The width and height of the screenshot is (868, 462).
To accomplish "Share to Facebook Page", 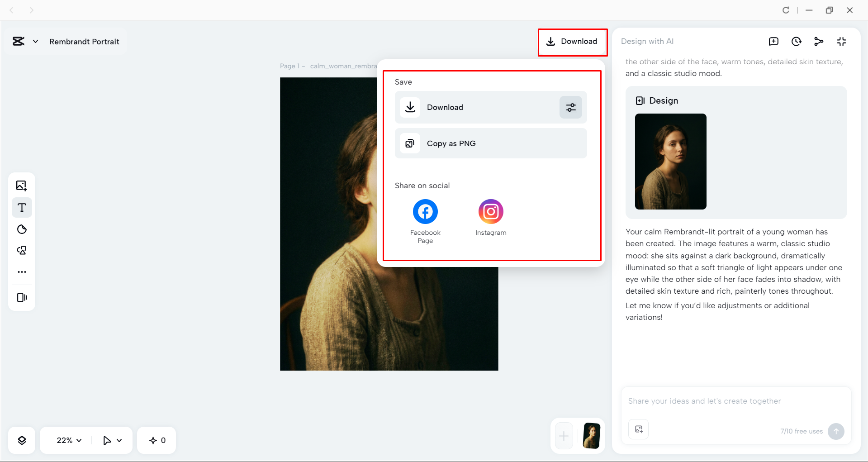I will click(x=425, y=221).
